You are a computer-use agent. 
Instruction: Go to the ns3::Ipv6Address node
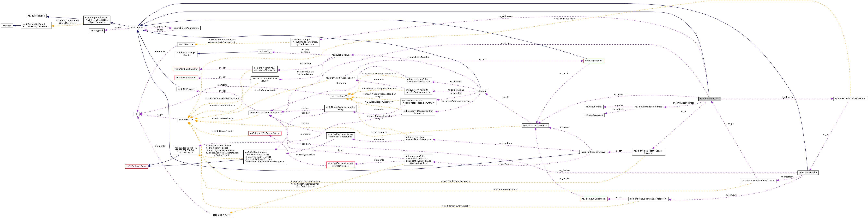click(x=593, y=115)
